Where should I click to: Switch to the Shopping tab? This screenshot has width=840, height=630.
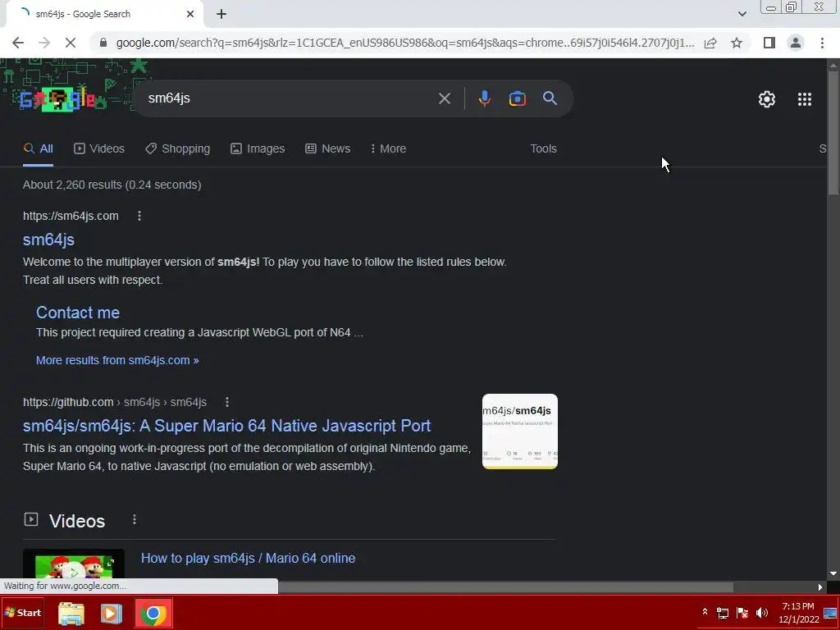[177, 149]
